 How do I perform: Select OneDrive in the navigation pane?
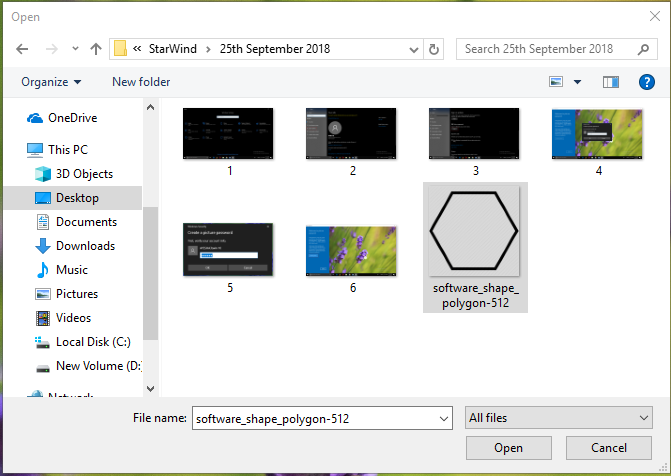(x=72, y=118)
